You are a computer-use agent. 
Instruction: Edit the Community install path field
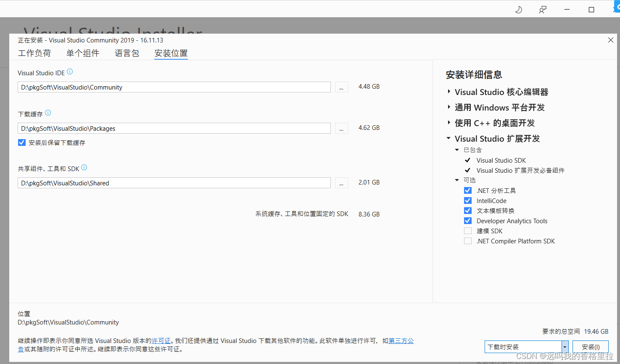click(174, 87)
